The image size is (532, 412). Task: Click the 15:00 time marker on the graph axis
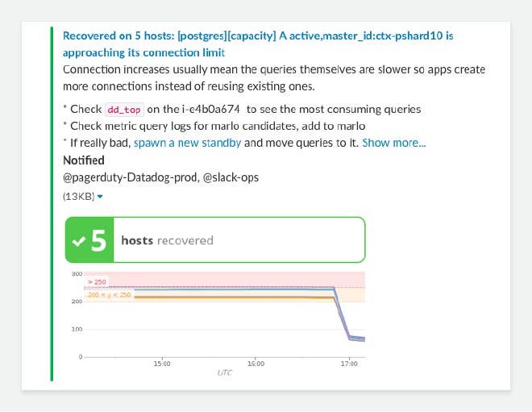161,364
